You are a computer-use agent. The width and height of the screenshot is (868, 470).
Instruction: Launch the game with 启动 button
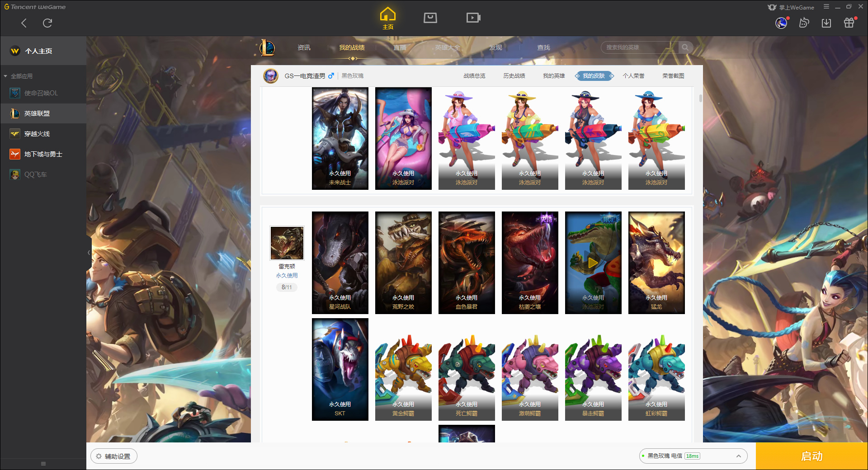click(x=811, y=456)
